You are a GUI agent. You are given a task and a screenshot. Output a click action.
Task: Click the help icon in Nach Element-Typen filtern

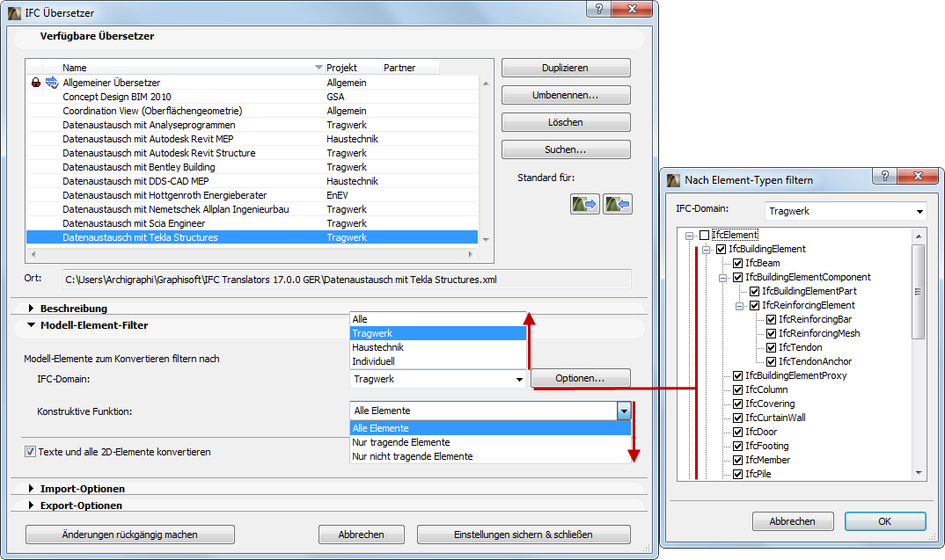(885, 176)
